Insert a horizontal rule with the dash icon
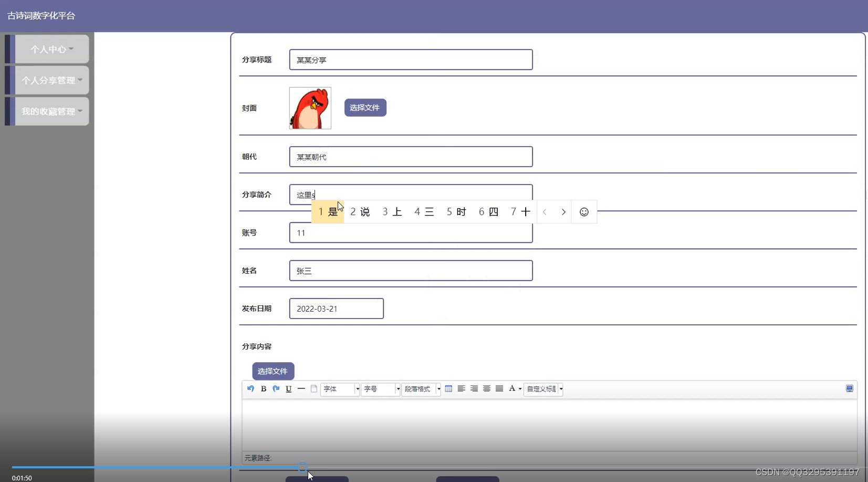The width and height of the screenshot is (868, 482). click(301, 389)
